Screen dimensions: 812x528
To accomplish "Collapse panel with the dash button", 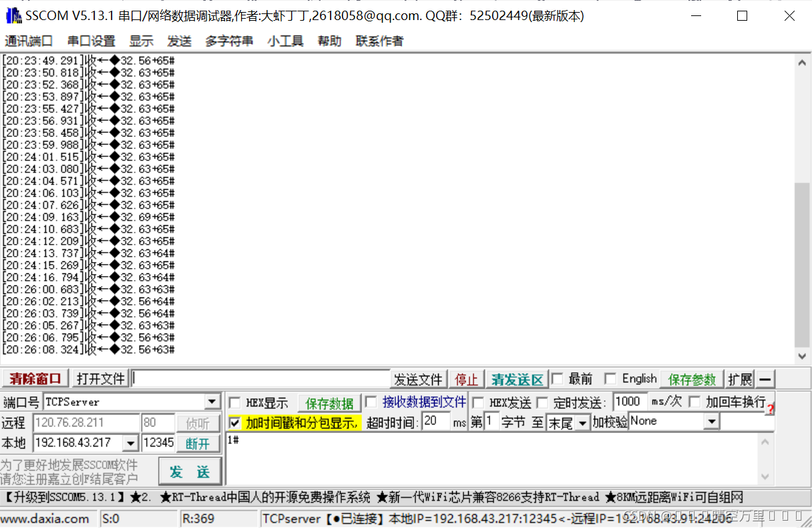I will coord(765,379).
